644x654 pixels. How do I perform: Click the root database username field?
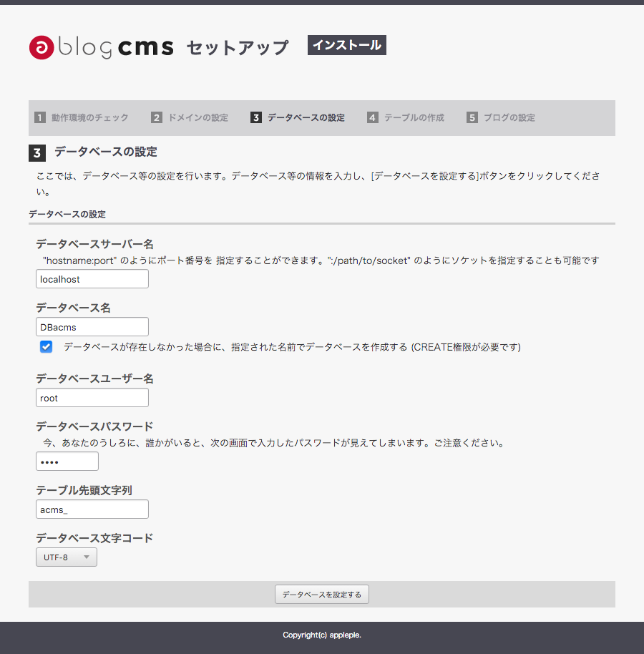tap(92, 397)
